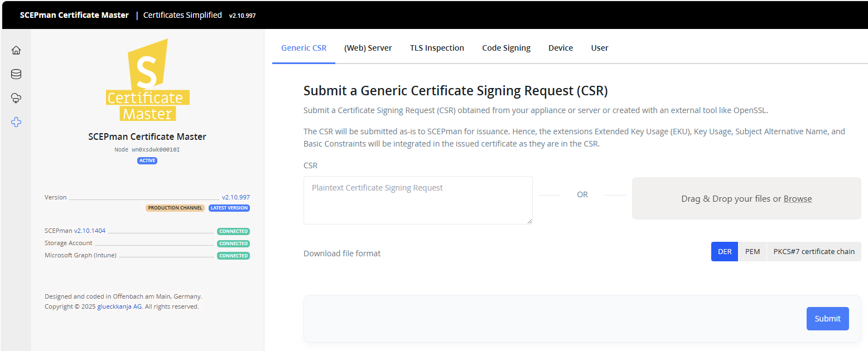Open the cloud computer sidebar icon

click(16, 98)
